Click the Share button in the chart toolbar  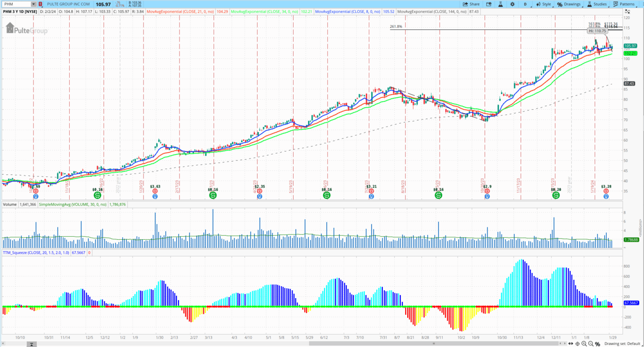pos(471,4)
